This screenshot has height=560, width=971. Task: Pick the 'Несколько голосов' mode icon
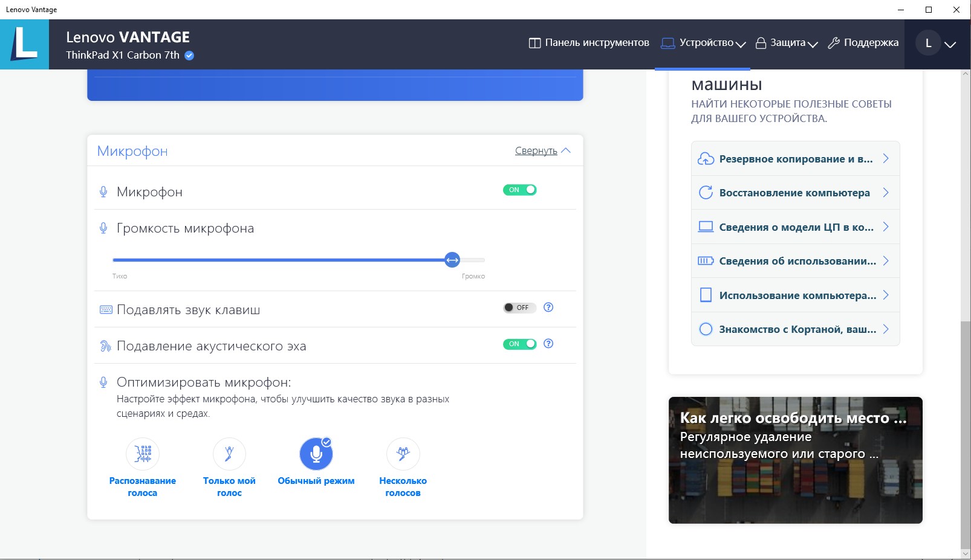pyautogui.click(x=403, y=454)
